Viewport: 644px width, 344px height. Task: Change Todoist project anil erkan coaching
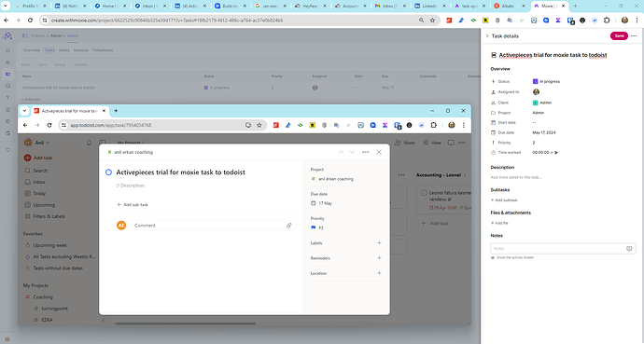(332, 179)
